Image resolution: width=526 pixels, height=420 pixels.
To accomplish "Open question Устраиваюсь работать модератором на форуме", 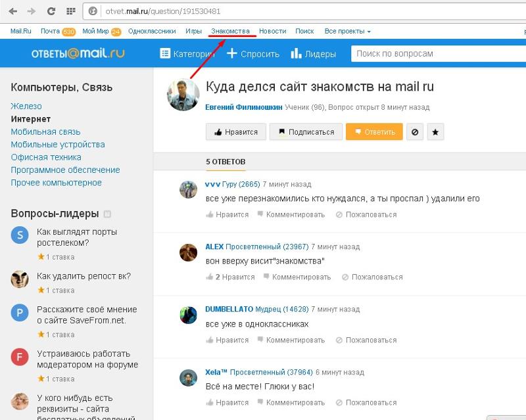I will 87,359.
